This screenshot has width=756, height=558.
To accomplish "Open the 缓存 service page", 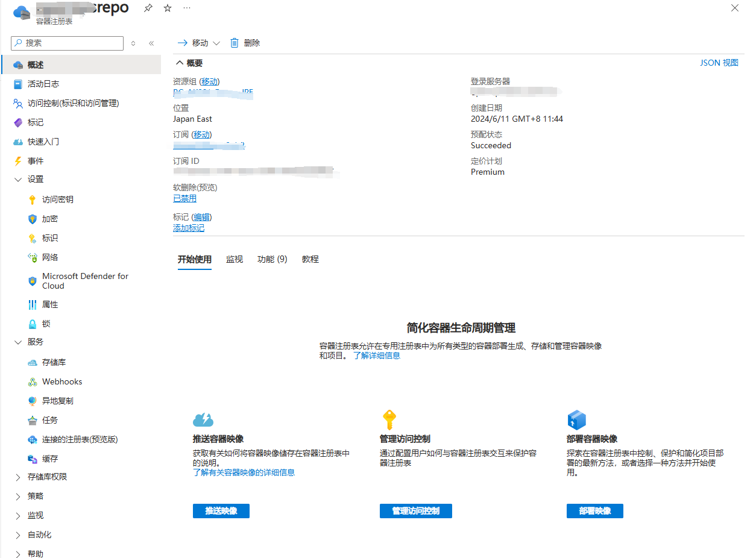I will tap(49, 459).
